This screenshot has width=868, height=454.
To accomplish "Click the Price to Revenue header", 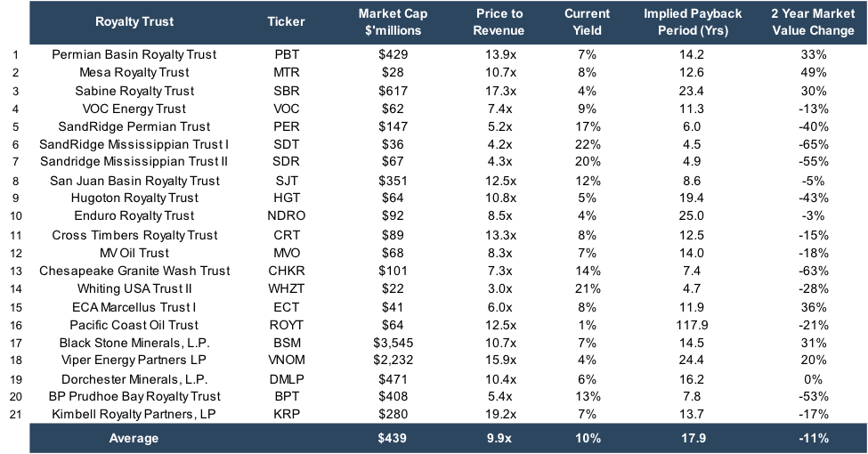I will pos(499,22).
